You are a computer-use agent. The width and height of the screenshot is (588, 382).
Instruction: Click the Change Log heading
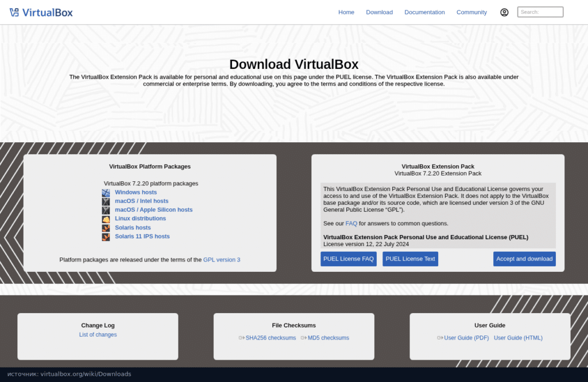(98, 325)
